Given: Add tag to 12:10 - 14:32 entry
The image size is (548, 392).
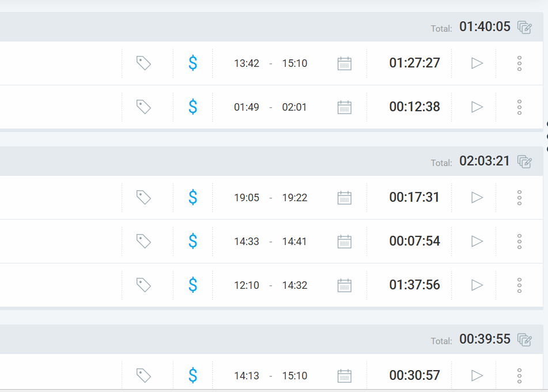Looking at the screenshot, I should [143, 285].
